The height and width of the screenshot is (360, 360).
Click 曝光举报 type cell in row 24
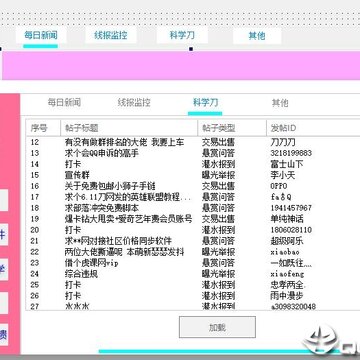[218, 274]
